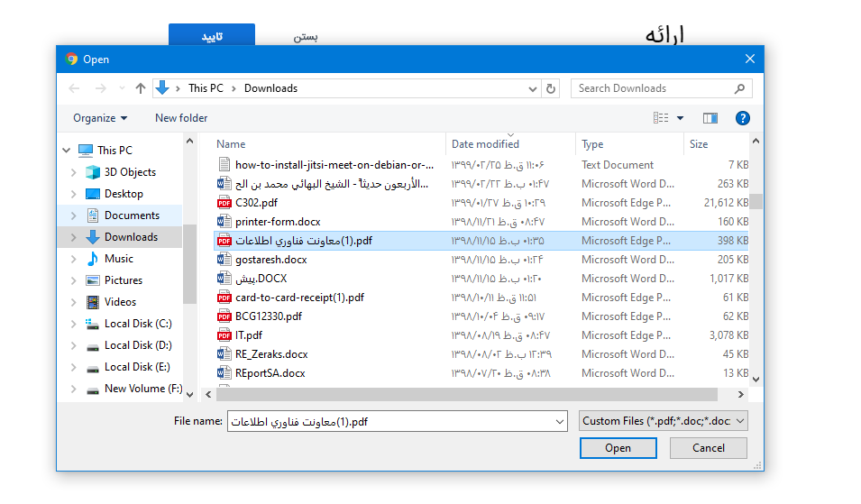Sort by Date modified column header

486,144
